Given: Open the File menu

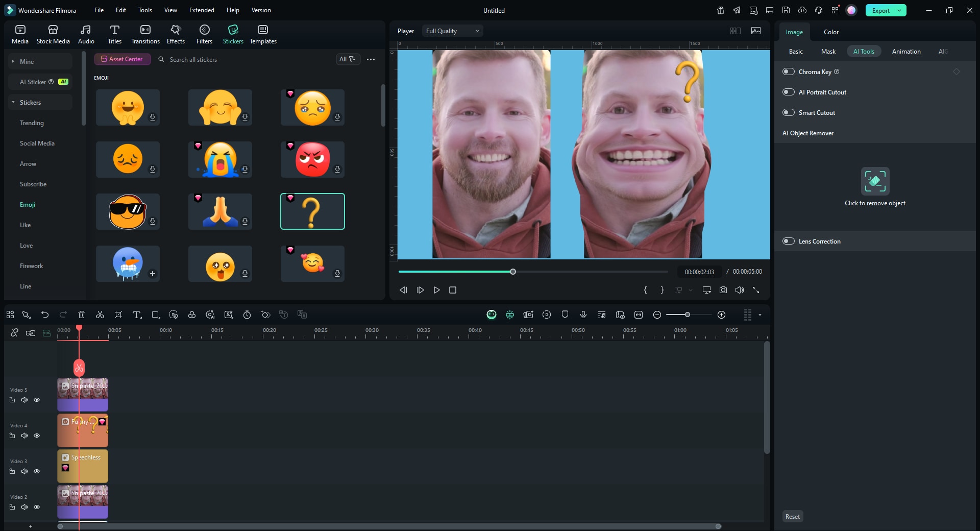Looking at the screenshot, I should pyautogui.click(x=99, y=10).
